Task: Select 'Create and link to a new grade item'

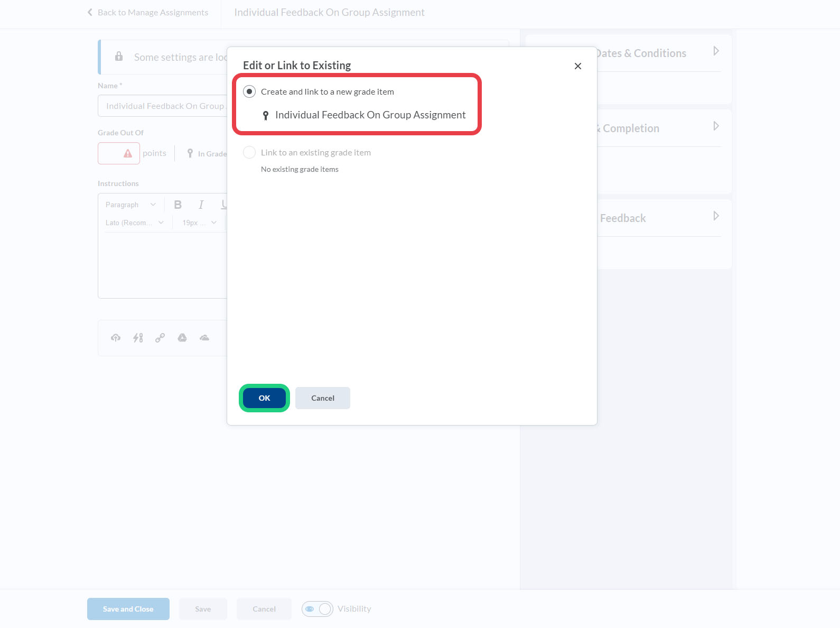Action: 249,91
